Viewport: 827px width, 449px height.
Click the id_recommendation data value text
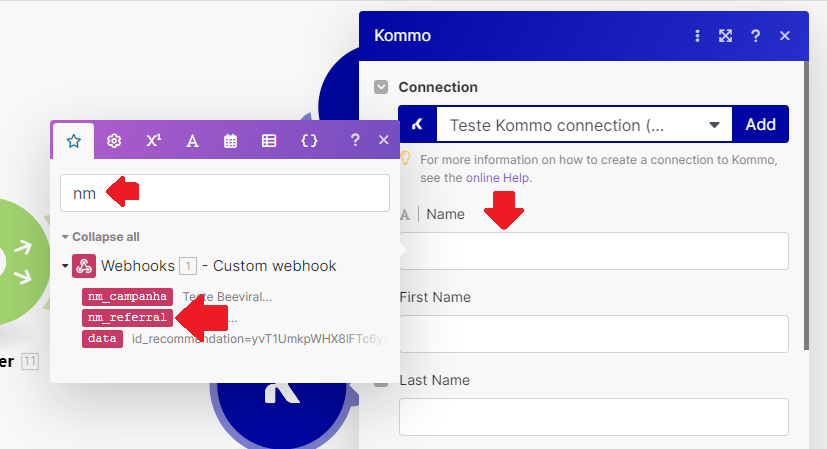tap(260, 339)
